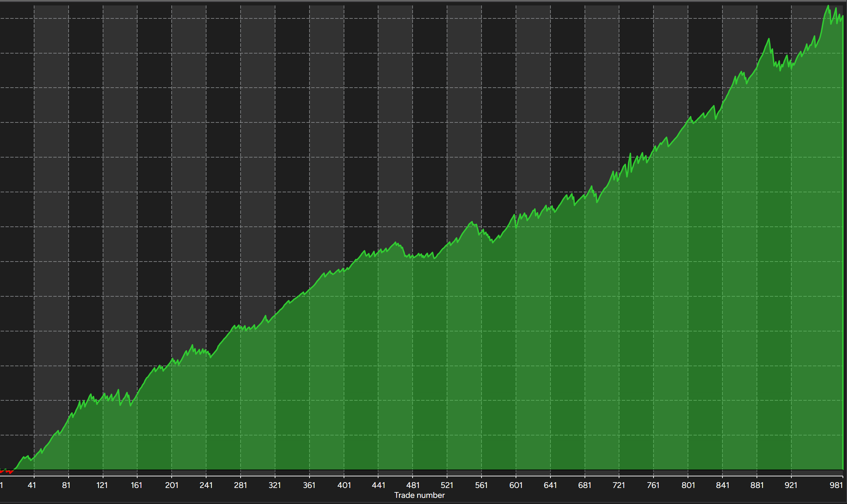Click the 121 trade number label
The image size is (847, 504).
tap(102, 485)
